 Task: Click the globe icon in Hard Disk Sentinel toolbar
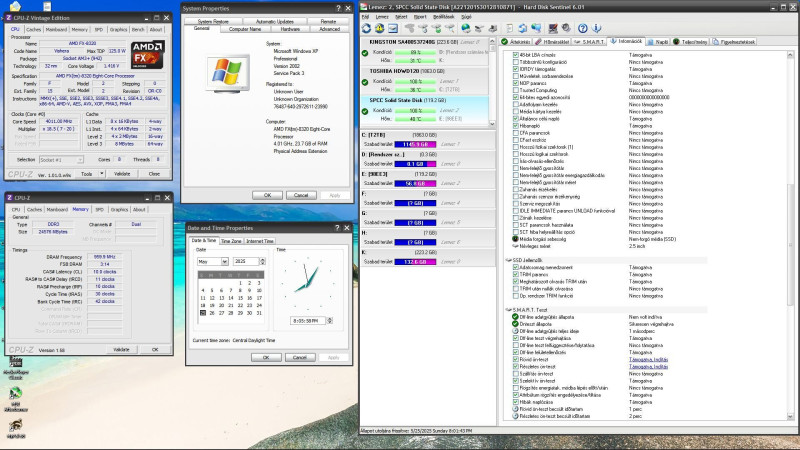[466, 28]
